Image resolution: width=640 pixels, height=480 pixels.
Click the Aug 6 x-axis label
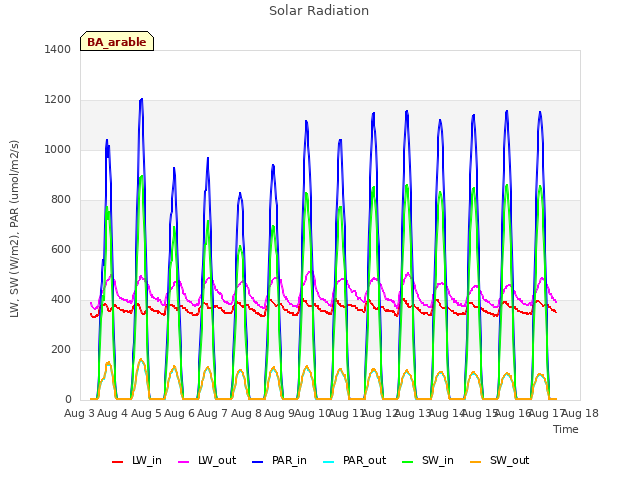(x=179, y=413)
